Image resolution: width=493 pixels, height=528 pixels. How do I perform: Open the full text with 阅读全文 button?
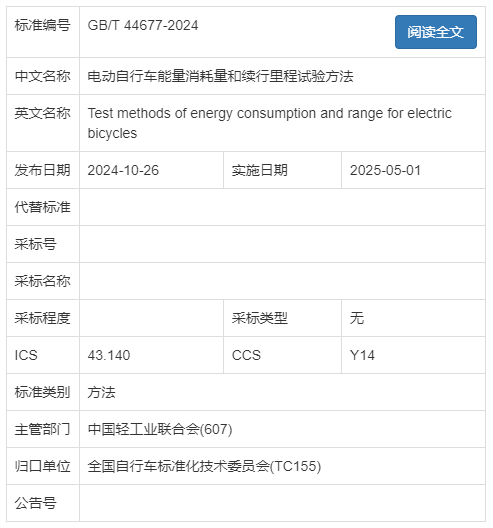click(435, 32)
